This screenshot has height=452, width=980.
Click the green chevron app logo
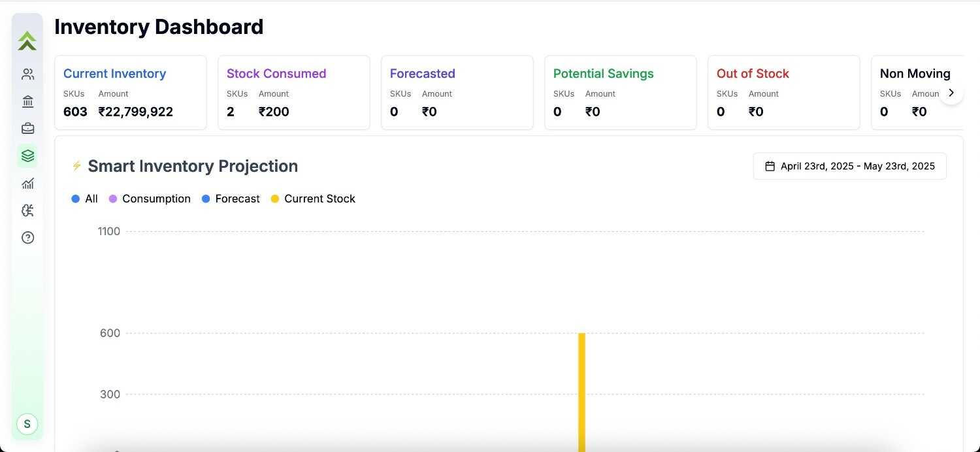point(27,41)
